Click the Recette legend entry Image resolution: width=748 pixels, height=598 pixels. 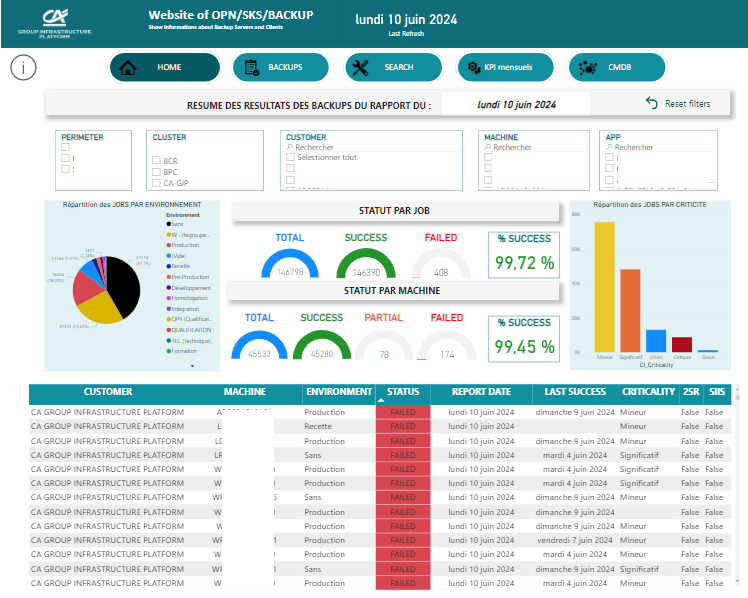(x=178, y=266)
